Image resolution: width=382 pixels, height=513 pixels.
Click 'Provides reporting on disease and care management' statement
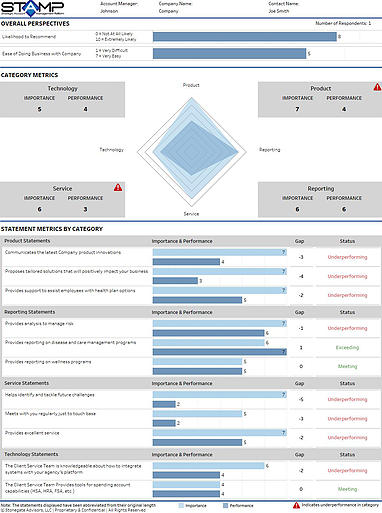point(70,342)
